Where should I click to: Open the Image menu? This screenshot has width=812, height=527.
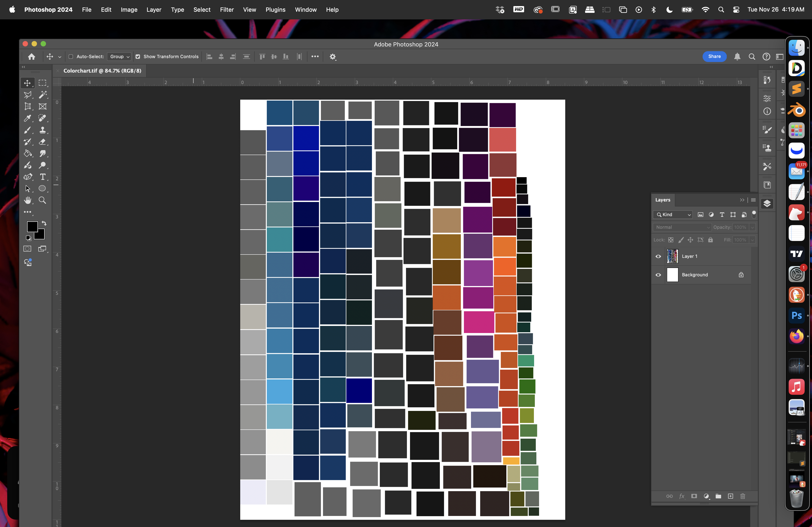pos(129,9)
